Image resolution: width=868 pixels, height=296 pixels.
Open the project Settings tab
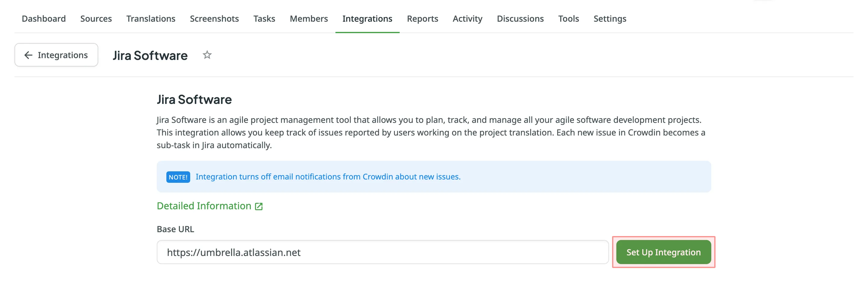click(x=609, y=19)
